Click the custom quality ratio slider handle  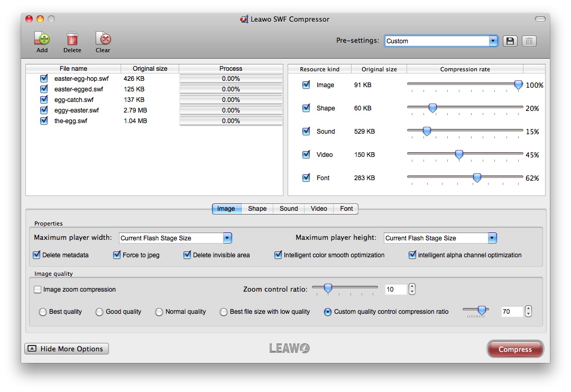482,311
